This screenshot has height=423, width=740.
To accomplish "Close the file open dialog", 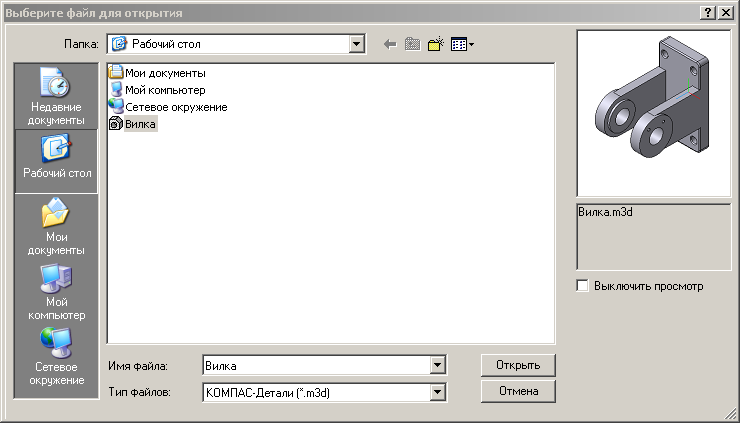I will click(x=726, y=13).
